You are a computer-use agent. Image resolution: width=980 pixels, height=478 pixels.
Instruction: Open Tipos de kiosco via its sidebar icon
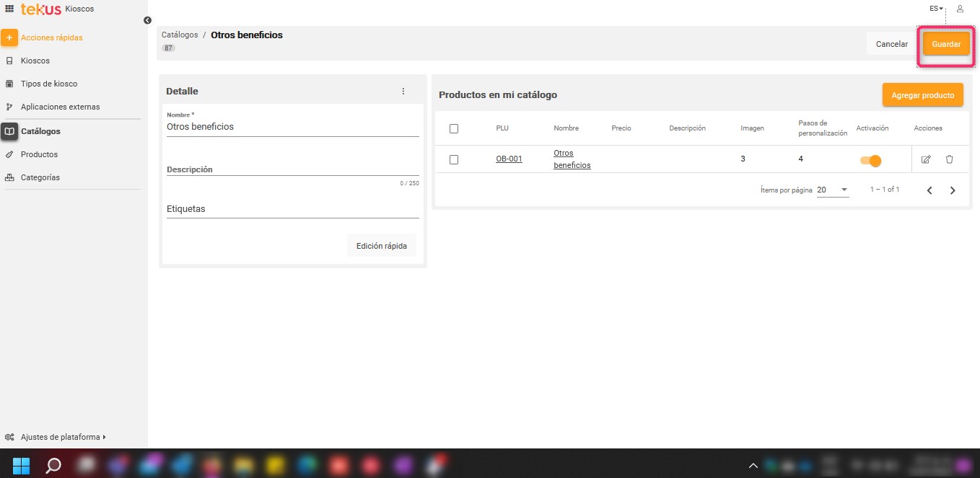(x=9, y=84)
